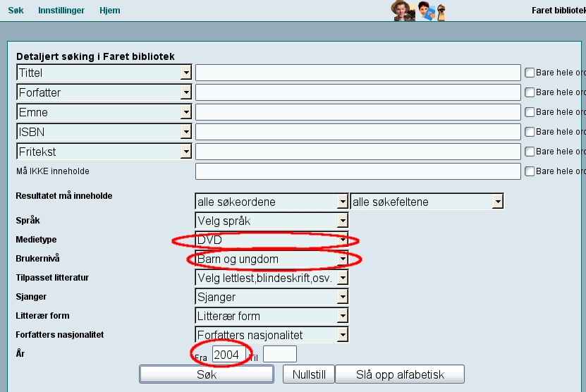
Task: Click the 'Til' year input field
Action: point(279,355)
